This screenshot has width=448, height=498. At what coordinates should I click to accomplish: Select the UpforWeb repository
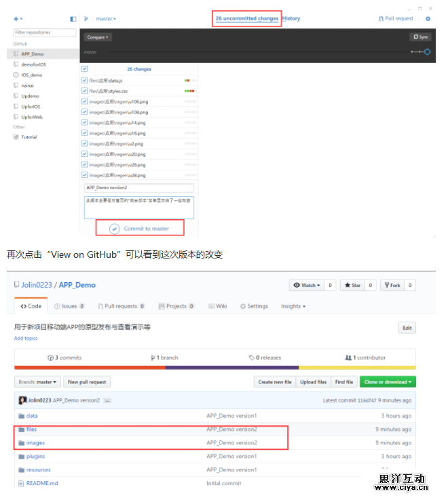click(x=43, y=117)
